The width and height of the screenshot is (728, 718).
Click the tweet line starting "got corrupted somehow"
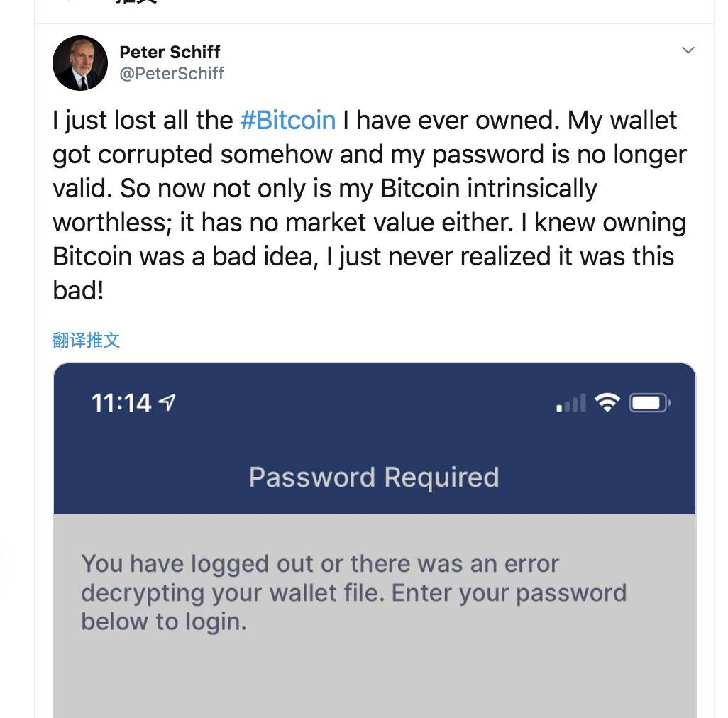coord(369,154)
